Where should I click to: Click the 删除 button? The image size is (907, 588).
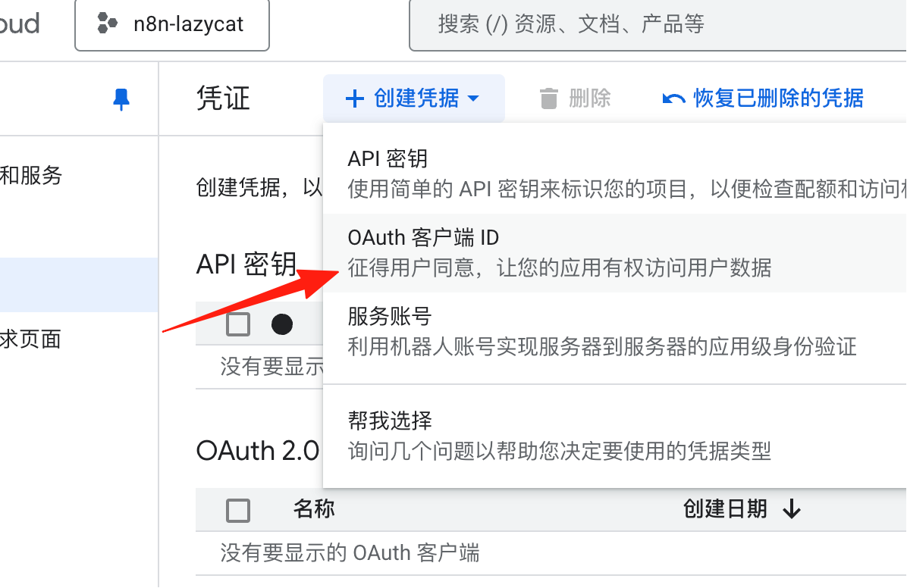click(575, 99)
